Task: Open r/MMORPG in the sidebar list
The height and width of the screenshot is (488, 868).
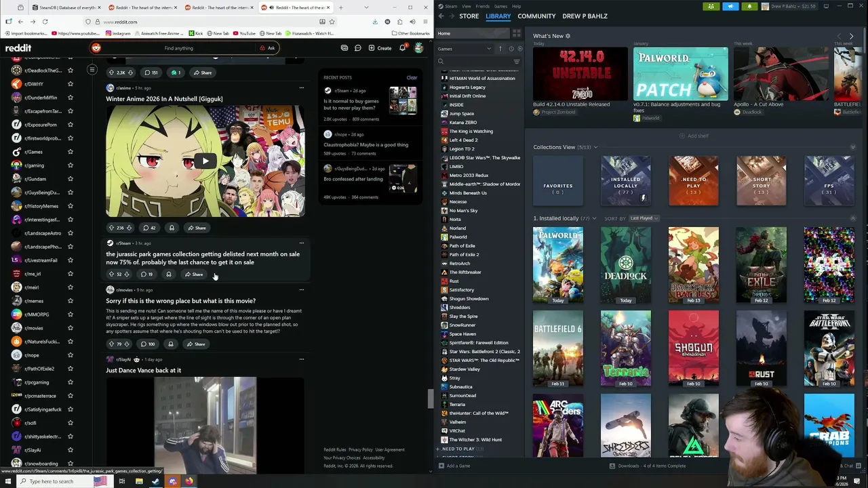Action: (37, 314)
